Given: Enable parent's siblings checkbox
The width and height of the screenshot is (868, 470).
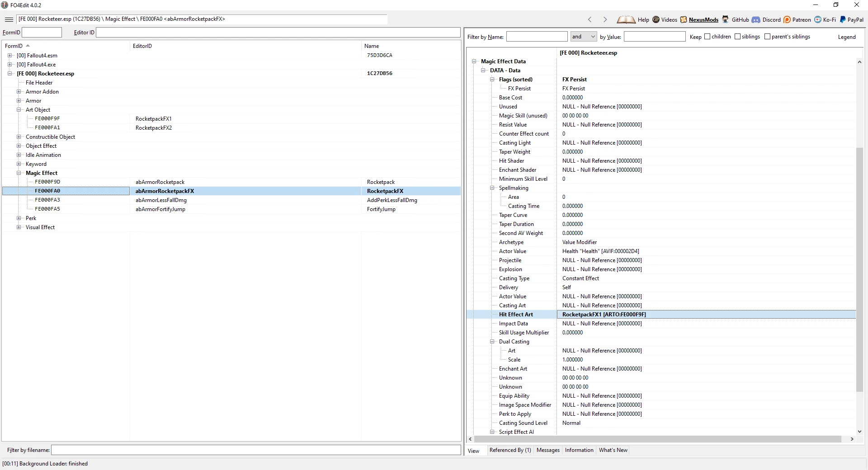Looking at the screenshot, I should pos(768,37).
